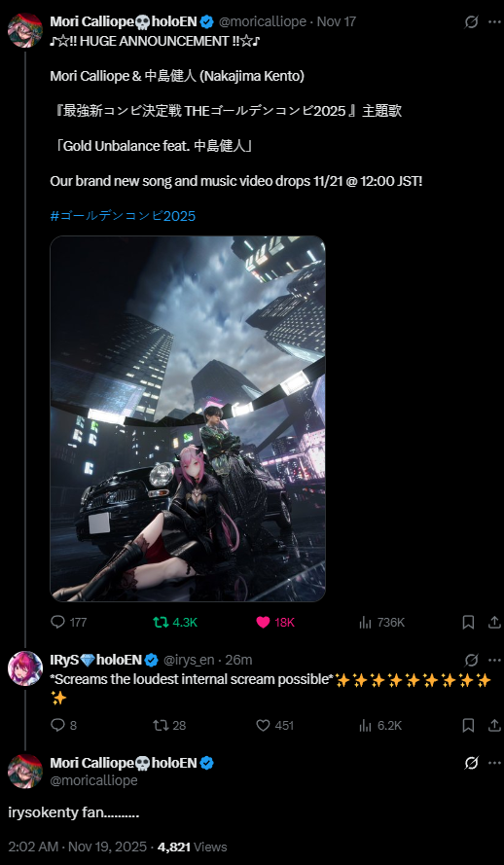Click Grok icon on IRyS's tweet

click(x=471, y=660)
